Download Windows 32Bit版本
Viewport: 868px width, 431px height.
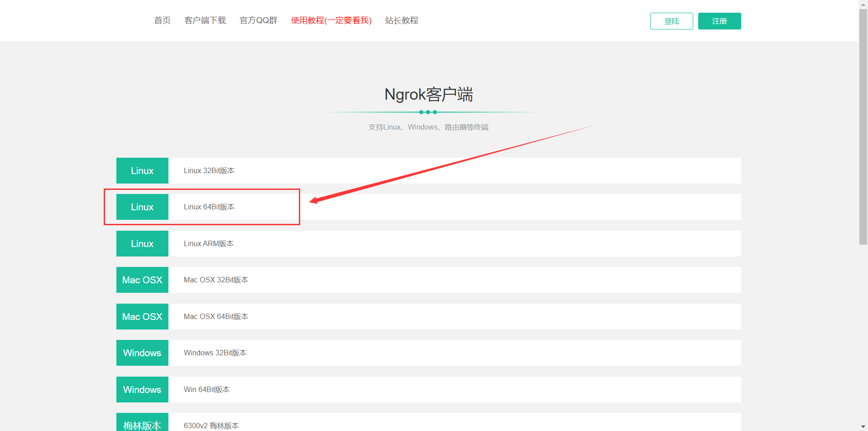(x=215, y=353)
